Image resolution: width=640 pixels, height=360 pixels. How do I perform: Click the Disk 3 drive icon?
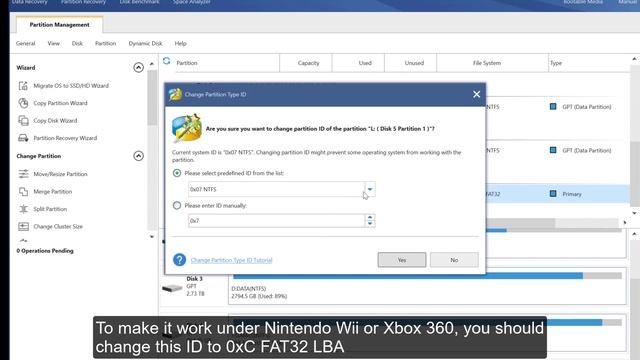click(x=172, y=288)
